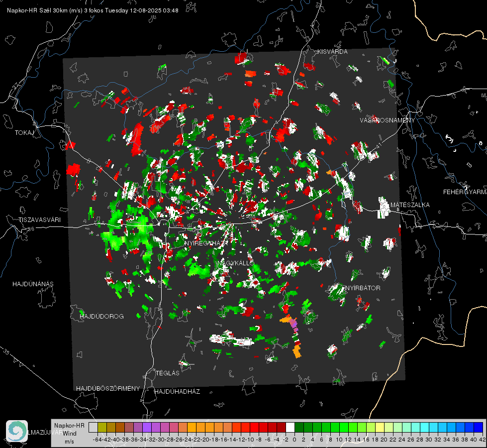Image resolution: width=487 pixels, height=448 pixels.
Task: Click the TOKAJ town label
Action: point(24,133)
